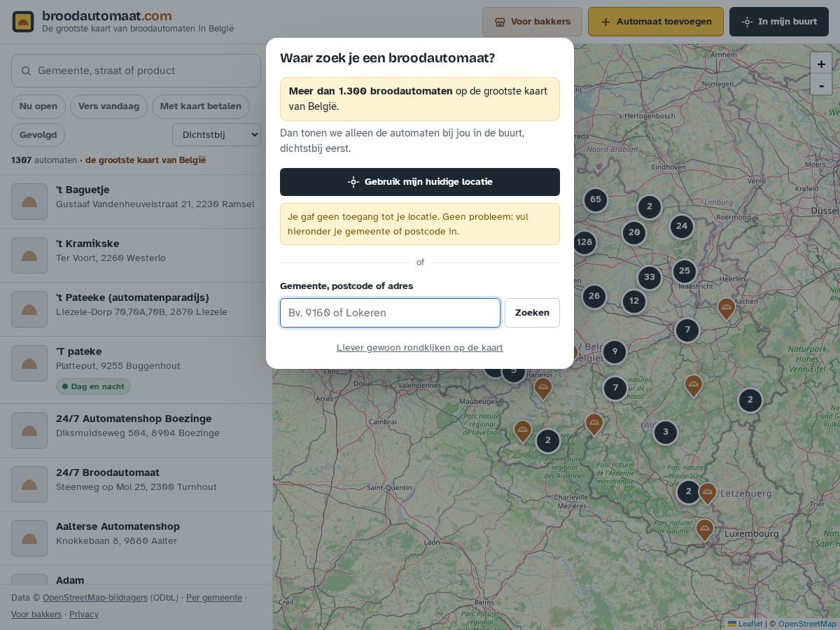Open the 'Privacy' footer link
840x630 pixels.
(84, 615)
